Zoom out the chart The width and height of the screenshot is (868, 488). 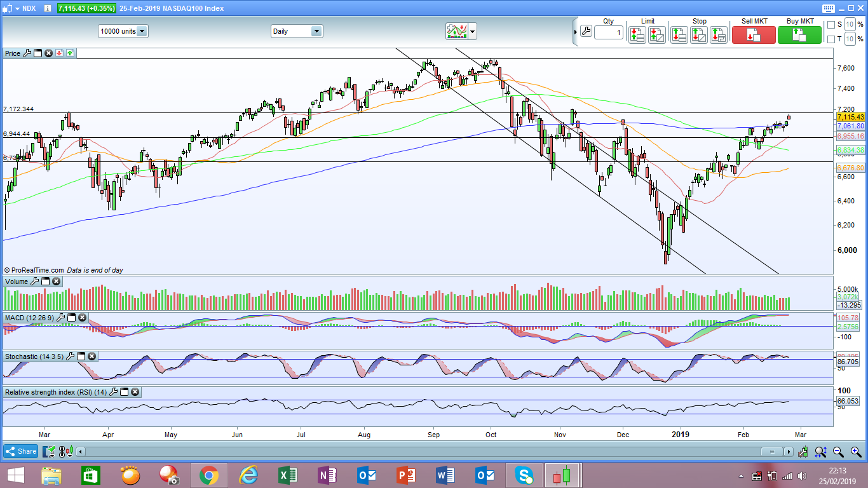point(838,452)
